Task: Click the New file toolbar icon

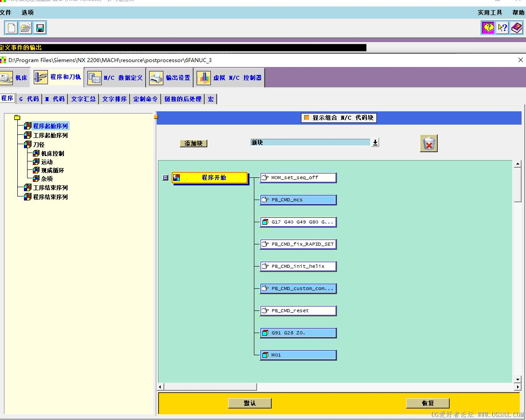Action: point(11,28)
